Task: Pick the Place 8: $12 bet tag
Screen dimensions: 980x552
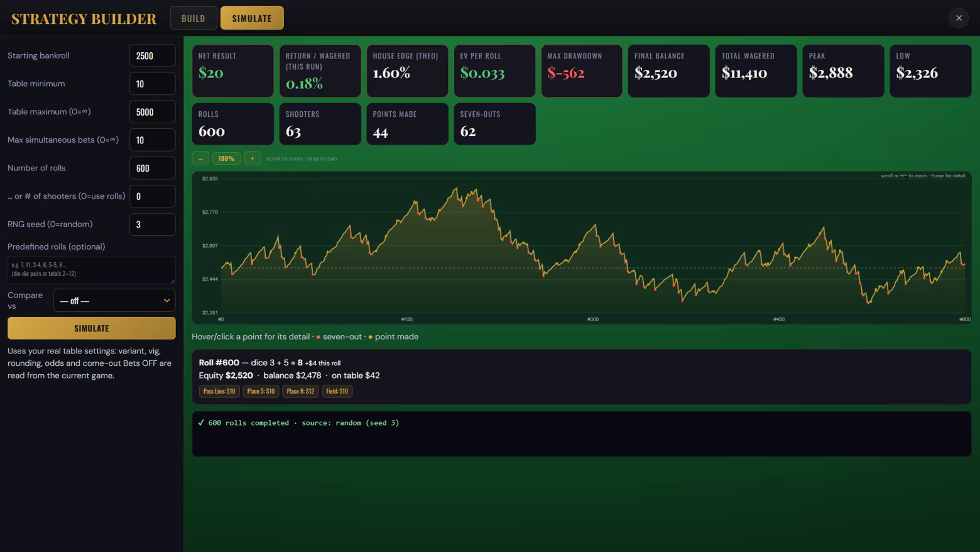Action: 300,391
